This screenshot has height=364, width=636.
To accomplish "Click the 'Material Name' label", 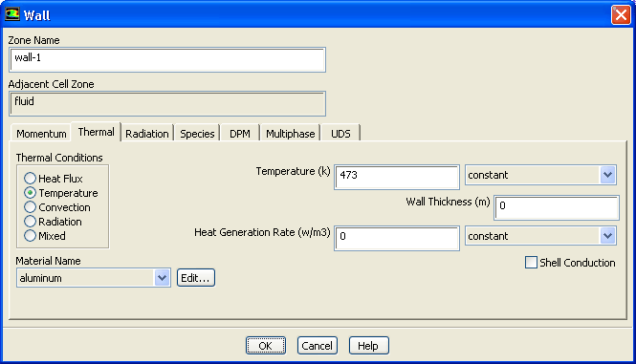I will [48, 261].
